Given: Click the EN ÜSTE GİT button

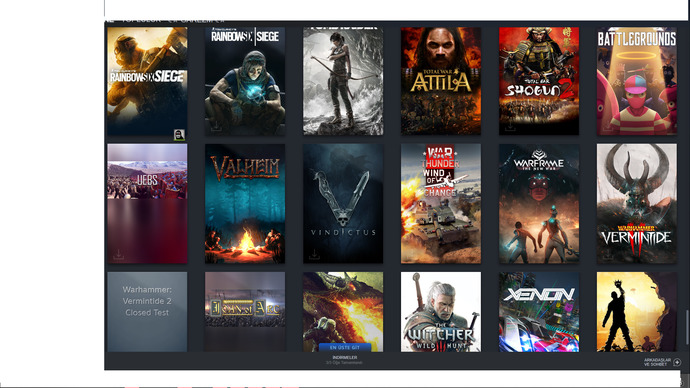Looking at the screenshot, I should tap(345, 347).
